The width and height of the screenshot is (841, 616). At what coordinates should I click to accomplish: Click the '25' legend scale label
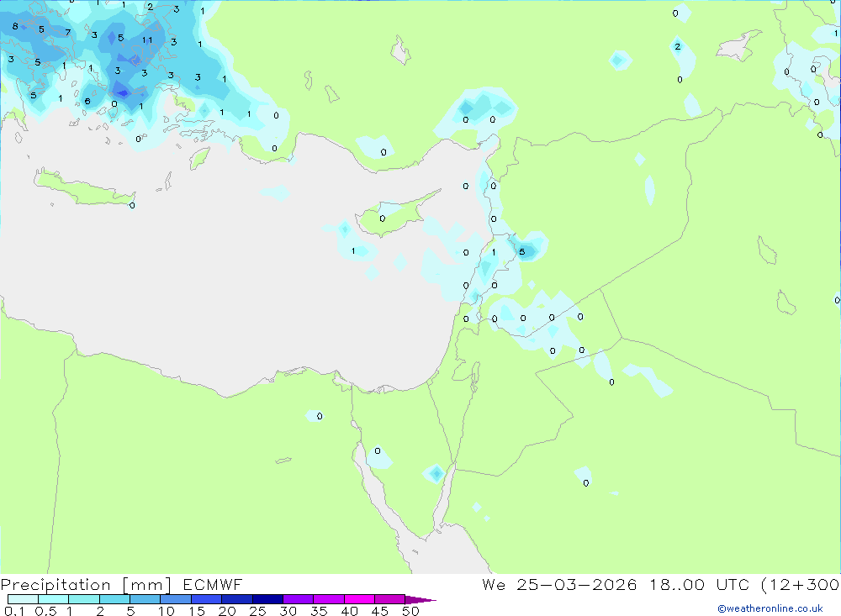click(x=257, y=611)
